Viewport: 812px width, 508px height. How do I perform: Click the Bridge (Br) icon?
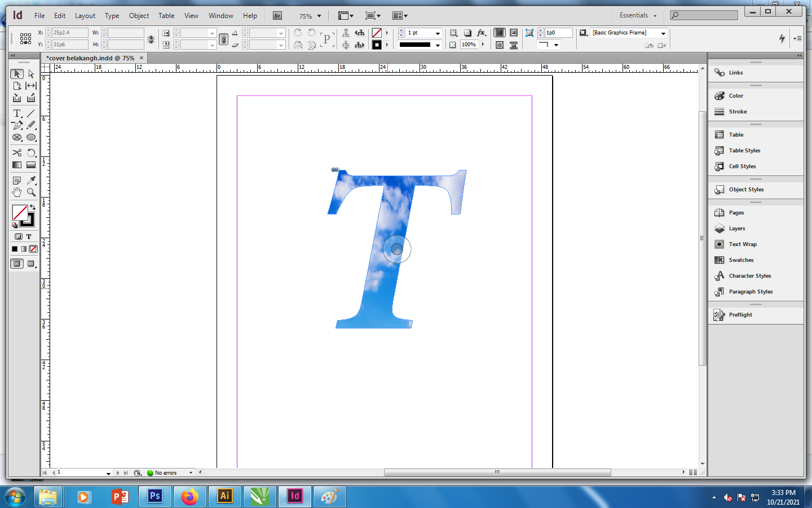tap(277, 16)
